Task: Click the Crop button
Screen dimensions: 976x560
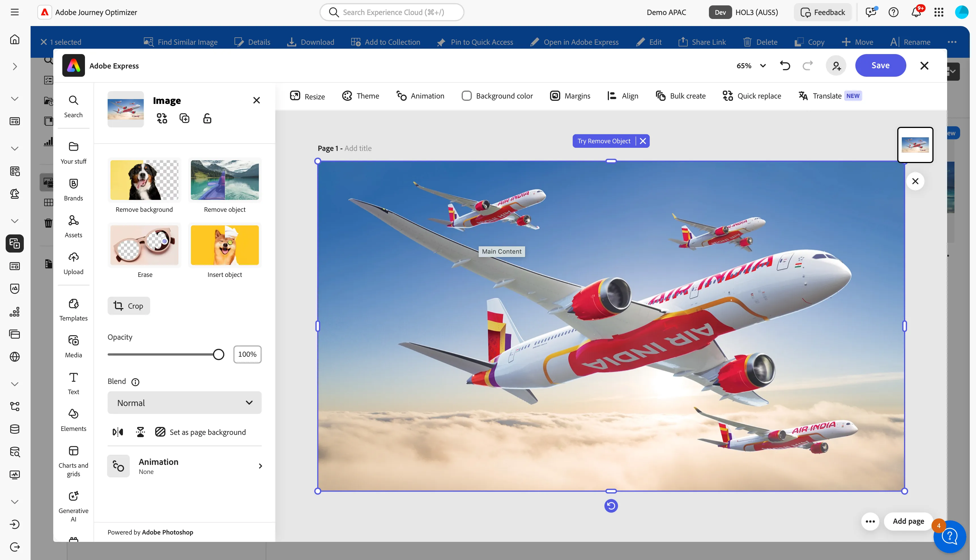Action: pyautogui.click(x=129, y=306)
